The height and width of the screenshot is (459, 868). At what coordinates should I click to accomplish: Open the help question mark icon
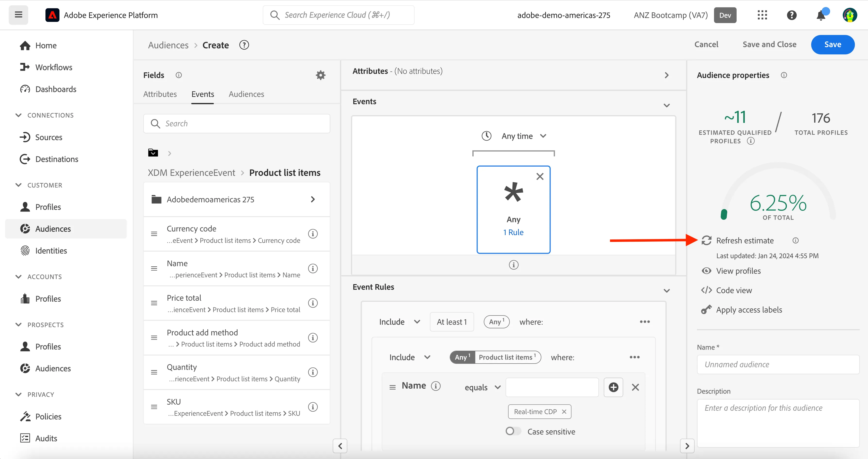791,15
